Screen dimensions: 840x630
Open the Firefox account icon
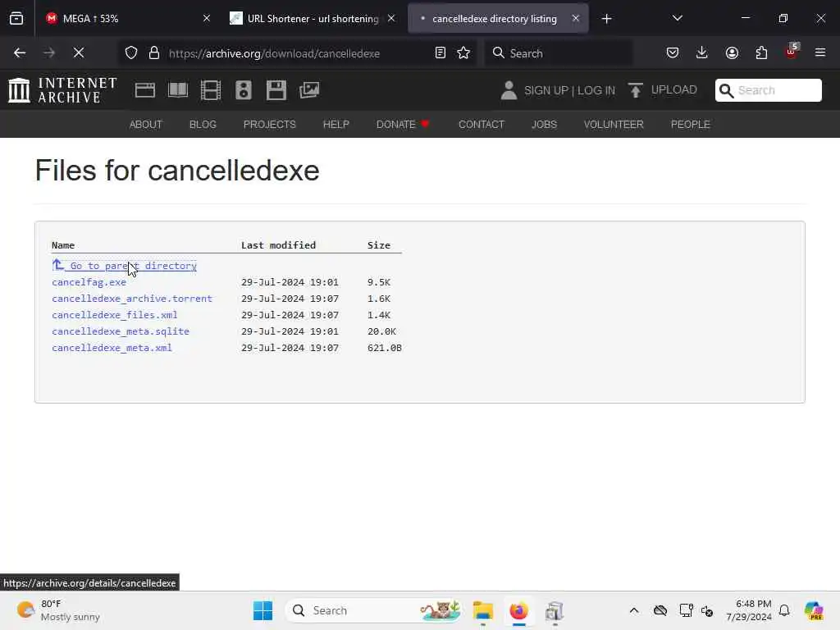coord(732,53)
